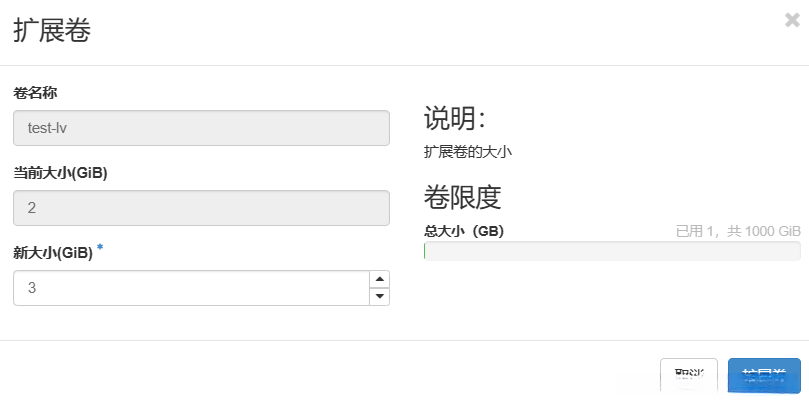
Task: Click the 已用 1，共 1000 GiB text
Action: click(x=738, y=231)
